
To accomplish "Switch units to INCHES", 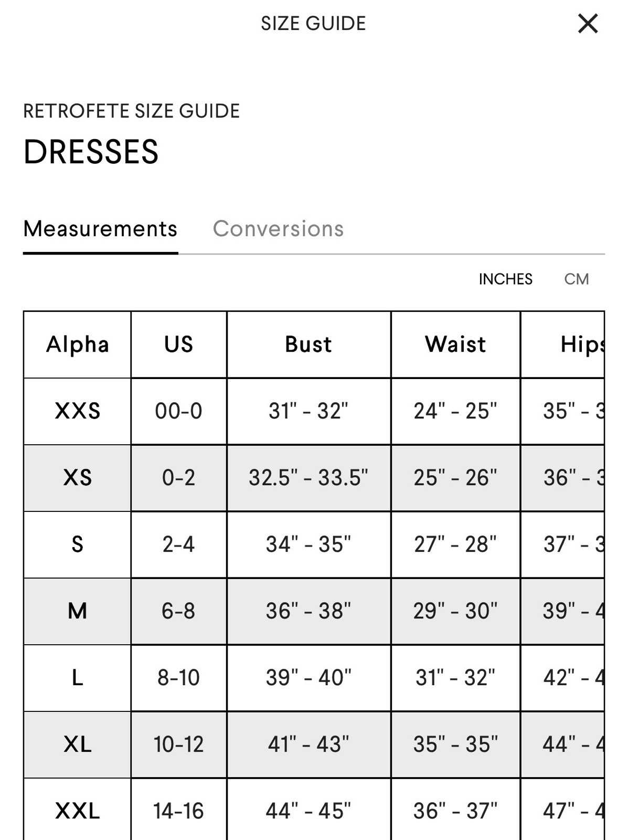I will click(x=505, y=279).
